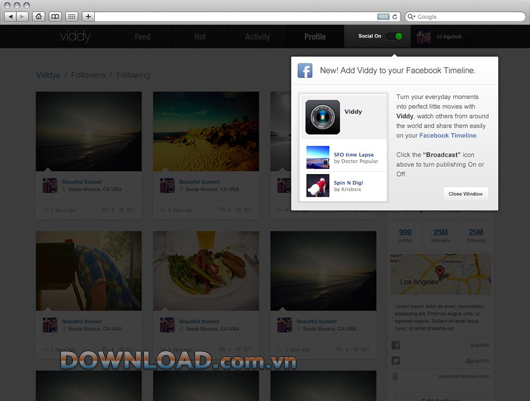The image size is (530, 401).
Task: Select the Following sub-tab
Action: [x=133, y=75]
